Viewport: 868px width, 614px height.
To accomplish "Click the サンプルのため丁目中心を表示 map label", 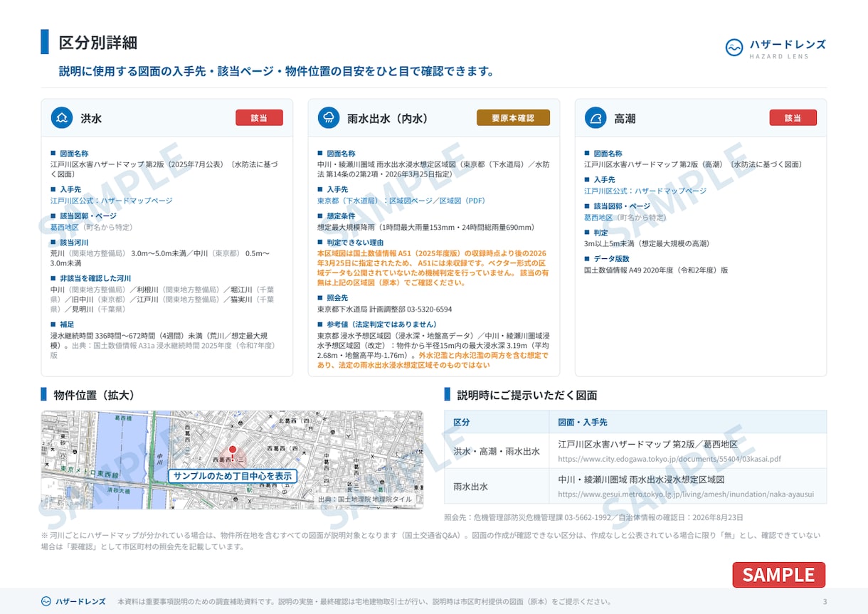I will click(x=232, y=476).
